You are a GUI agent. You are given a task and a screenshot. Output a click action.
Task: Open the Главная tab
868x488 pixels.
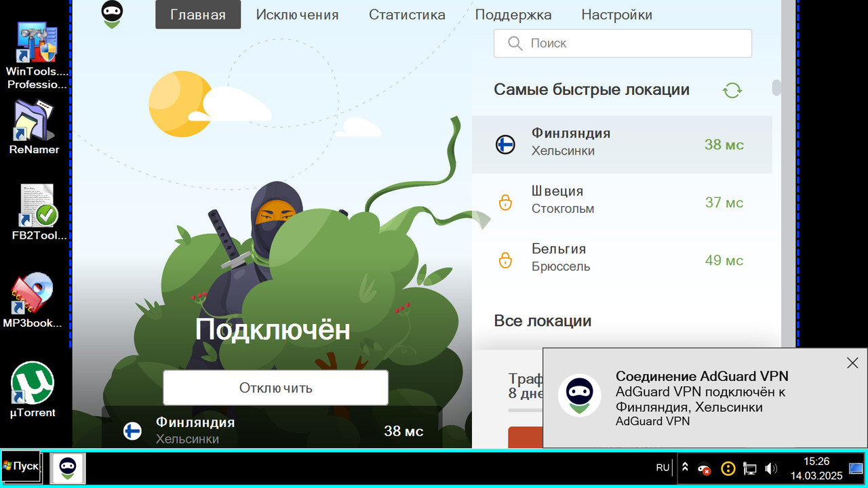[x=198, y=14]
